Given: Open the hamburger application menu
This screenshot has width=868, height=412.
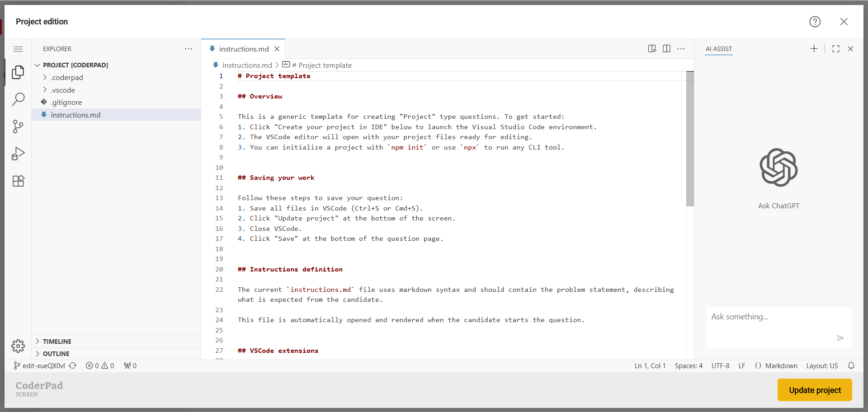Looking at the screenshot, I should coord(18,49).
